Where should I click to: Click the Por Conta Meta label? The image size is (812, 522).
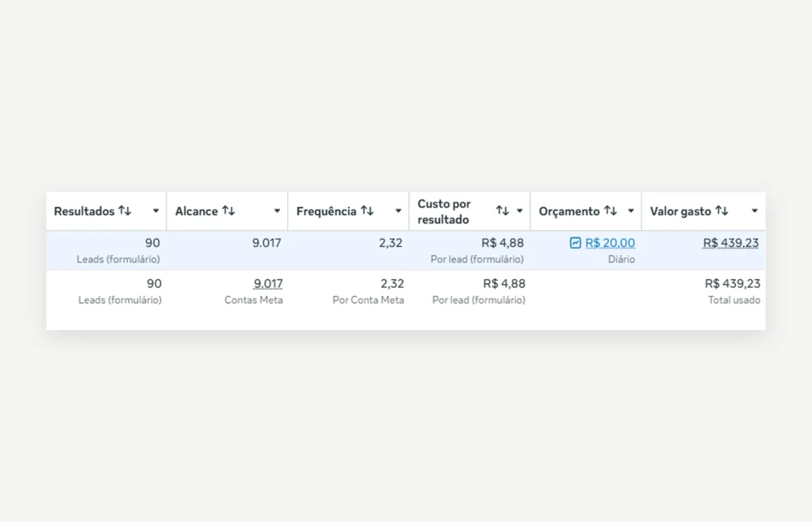point(368,300)
